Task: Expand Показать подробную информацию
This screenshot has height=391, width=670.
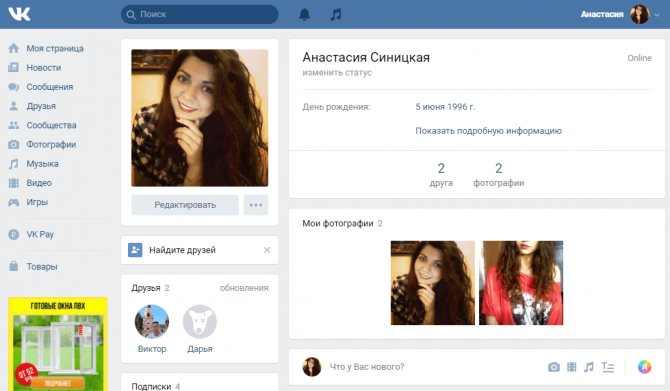Action: point(488,131)
